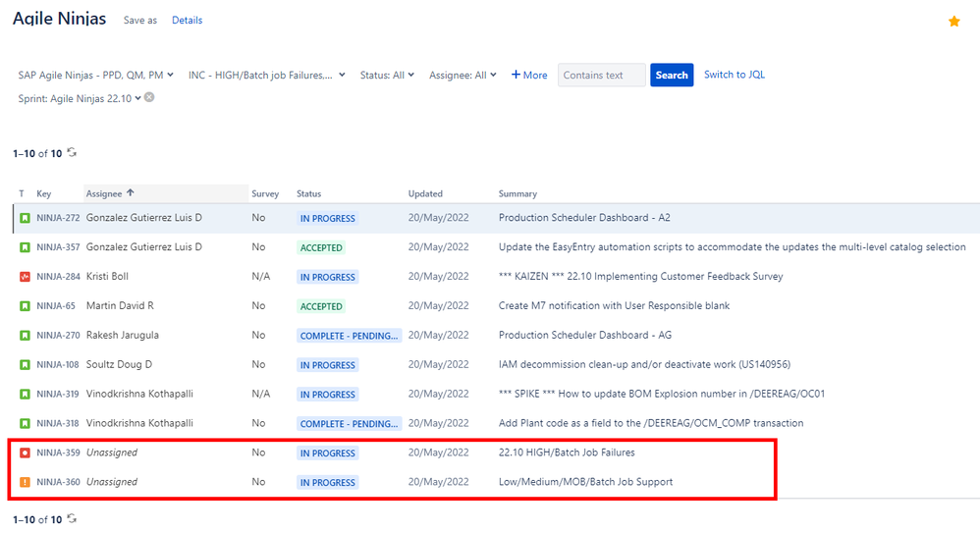
Task: Remove the Sprint filter with the x icon
Action: (x=149, y=97)
